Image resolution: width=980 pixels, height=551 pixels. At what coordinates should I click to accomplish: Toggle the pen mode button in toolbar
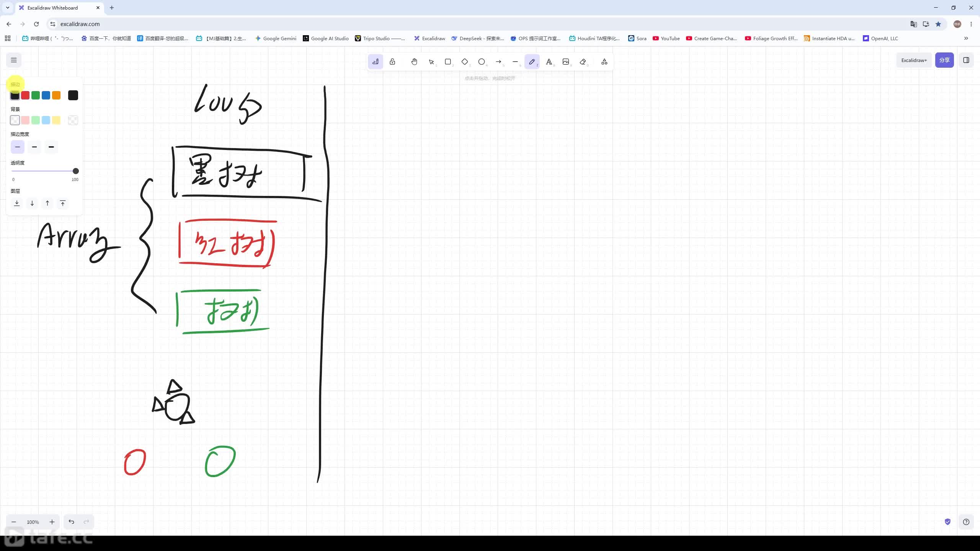point(376,62)
